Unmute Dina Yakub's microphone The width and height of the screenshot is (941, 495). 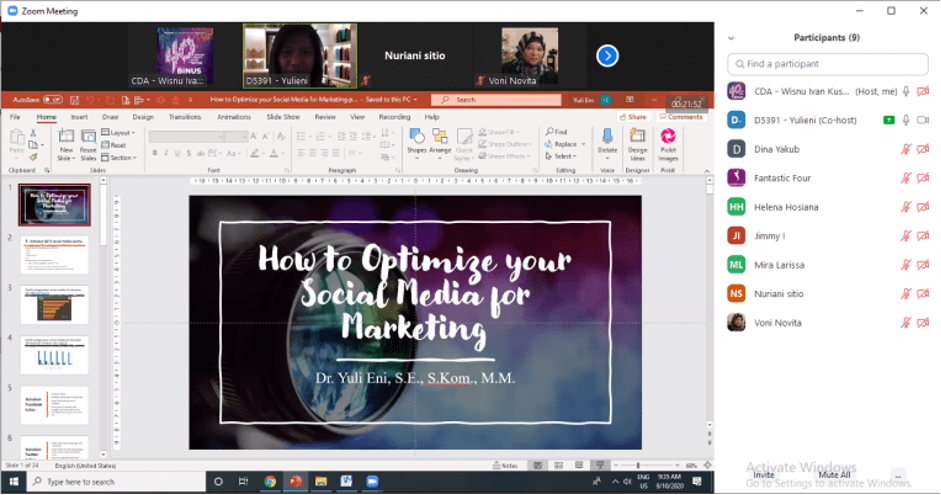tap(906, 149)
